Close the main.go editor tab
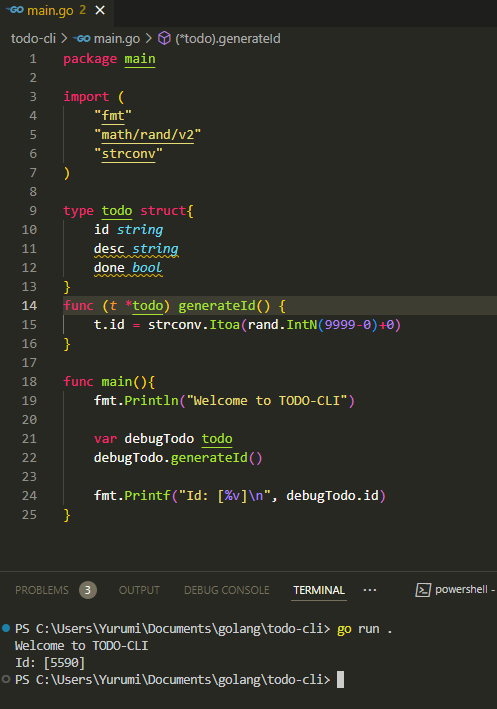 click(100, 10)
